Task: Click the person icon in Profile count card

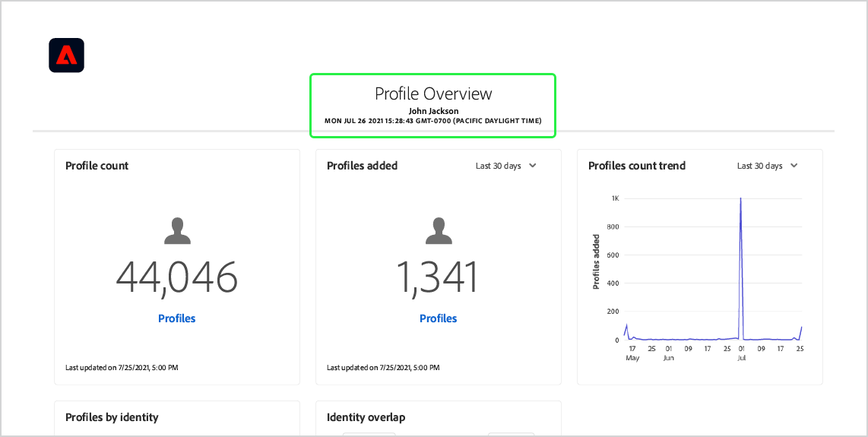Action: click(177, 231)
